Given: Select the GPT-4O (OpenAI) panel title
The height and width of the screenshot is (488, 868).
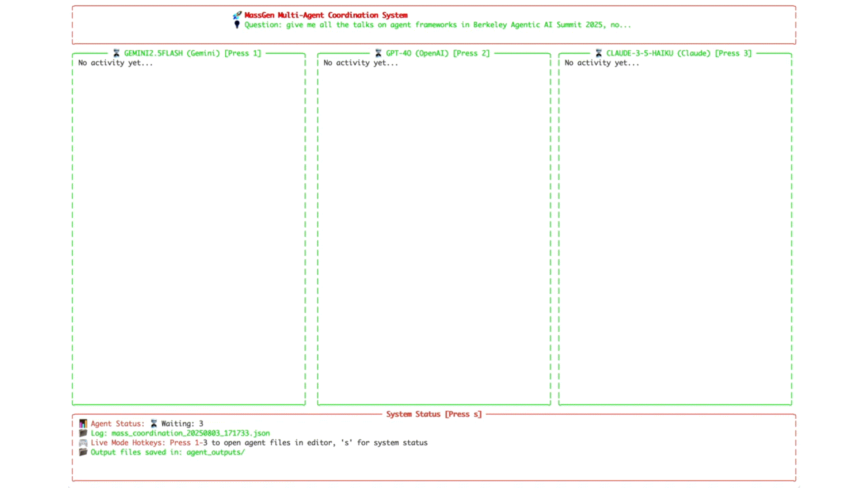Looking at the screenshot, I should [417, 53].
